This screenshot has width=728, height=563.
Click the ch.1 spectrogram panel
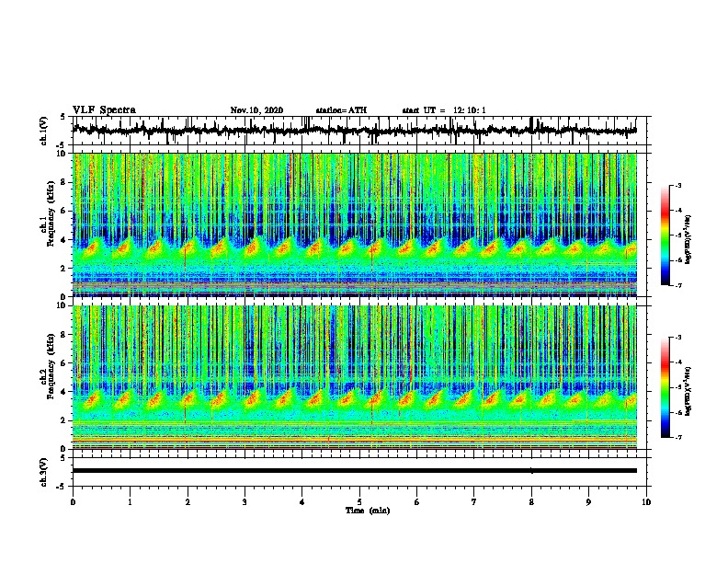[x=355, y=224]
